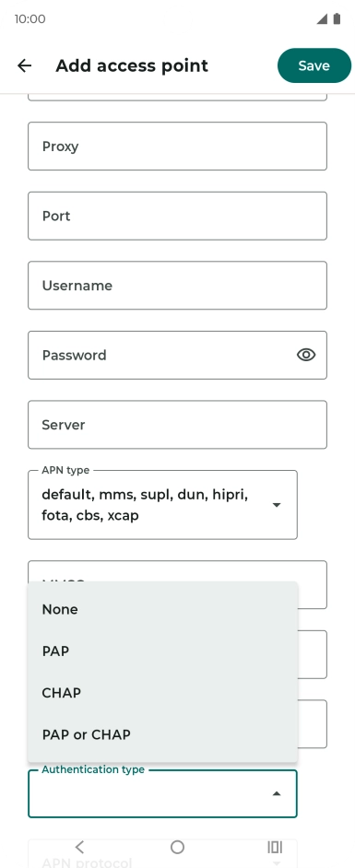
Task: Focus the Port input field
Action: (177, 216)
